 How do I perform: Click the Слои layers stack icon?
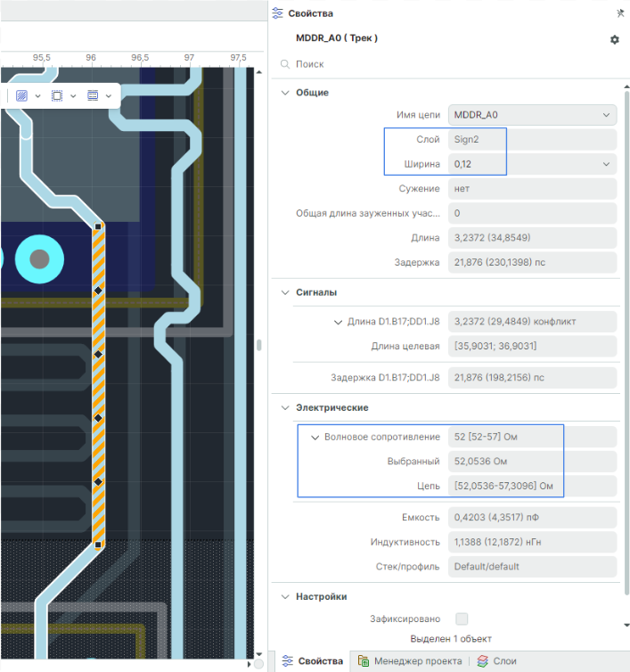coord(483,660)
